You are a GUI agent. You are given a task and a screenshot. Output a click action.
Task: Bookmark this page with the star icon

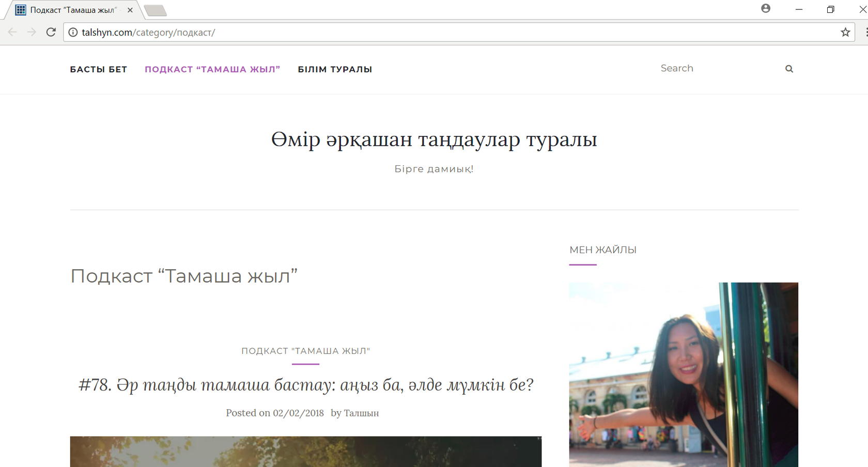pos(845,32)
